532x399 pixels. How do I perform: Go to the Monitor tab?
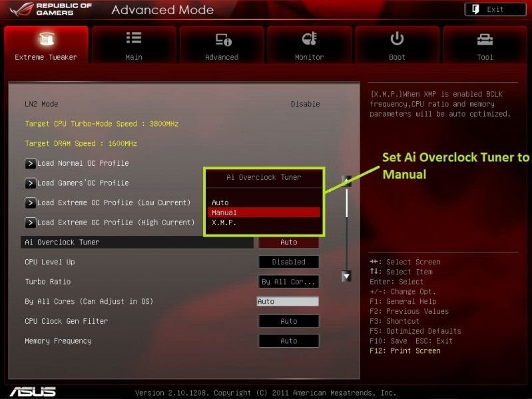coord(309,45)
